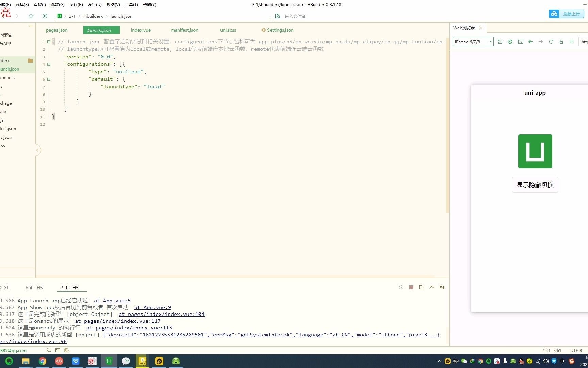Reload the preview with refresh icon
The height and width of the screenshot is (368, 588).
click(551, 42)
